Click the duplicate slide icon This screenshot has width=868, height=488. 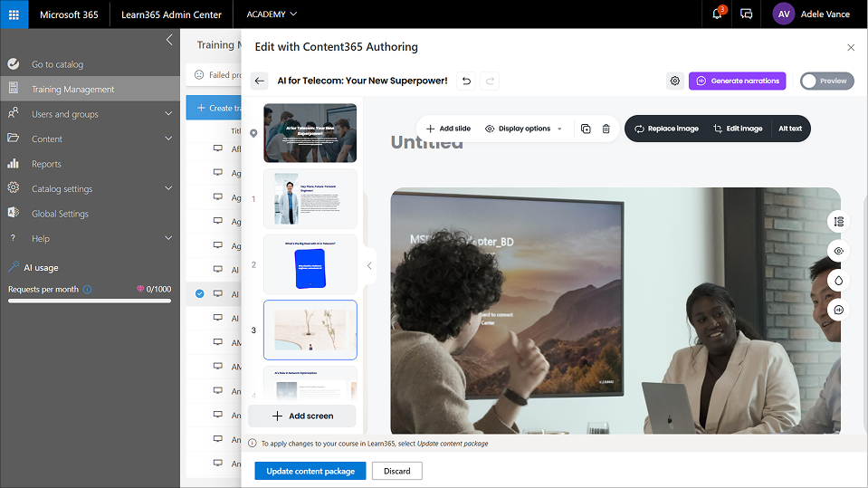tap(586, 129)
